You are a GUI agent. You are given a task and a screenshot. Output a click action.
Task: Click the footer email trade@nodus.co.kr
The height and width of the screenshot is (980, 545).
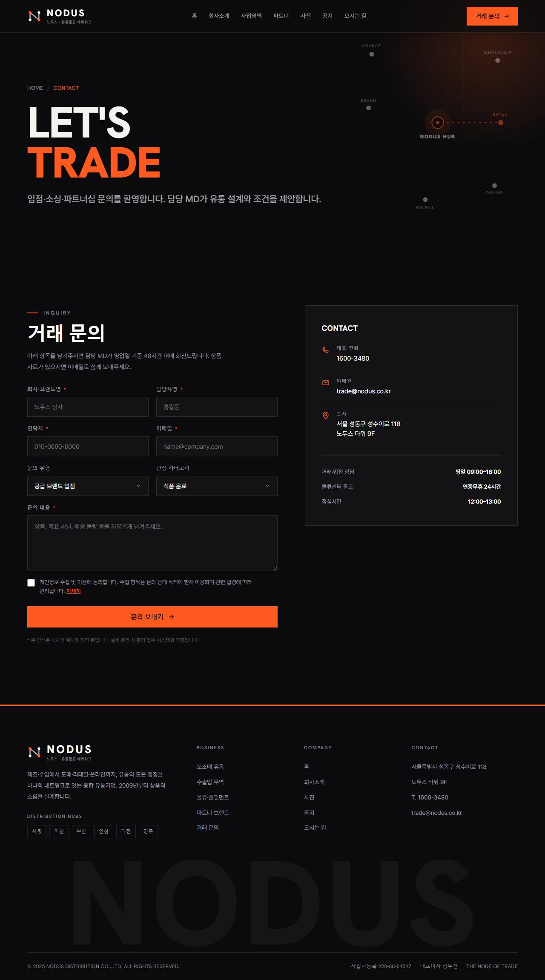tap(436, 813)
